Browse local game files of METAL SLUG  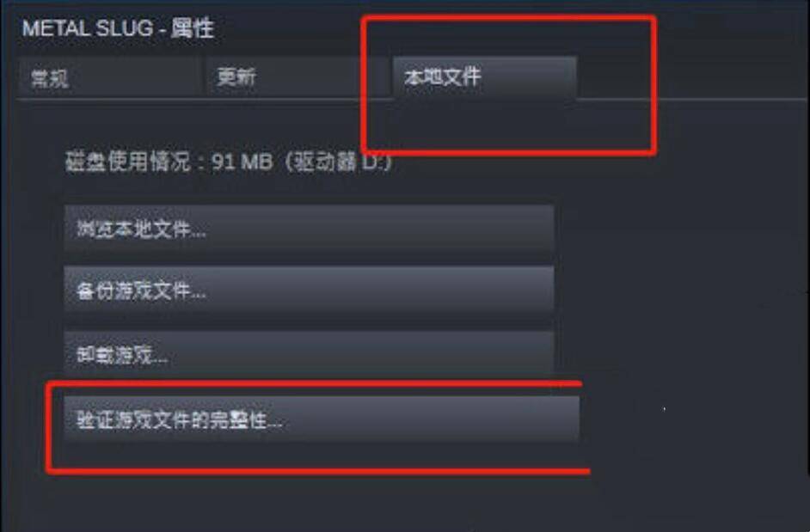coord(309,228)
